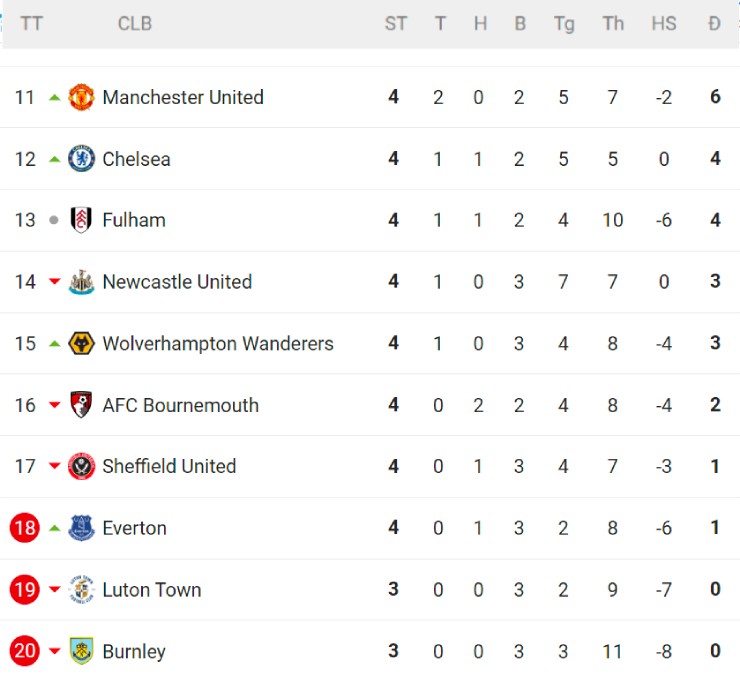Click the red position 18 relegation badge
This screenshot has height=691, width=740.
(x=25, y=528)
